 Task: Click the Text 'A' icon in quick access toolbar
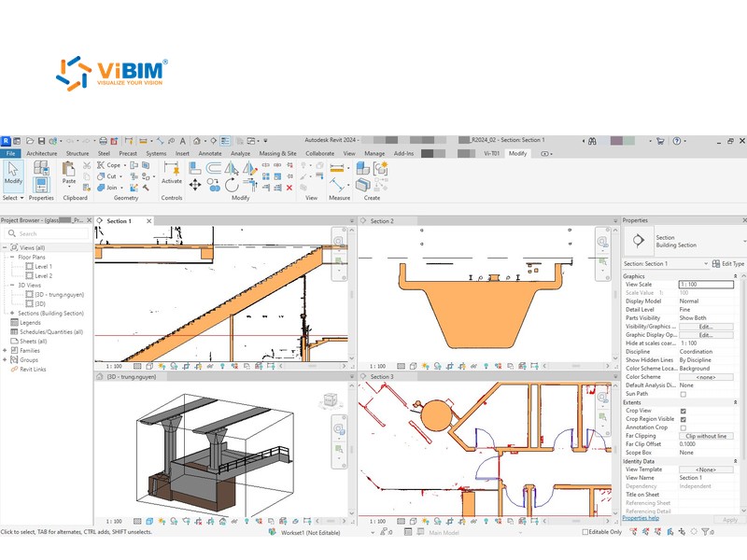182,141
